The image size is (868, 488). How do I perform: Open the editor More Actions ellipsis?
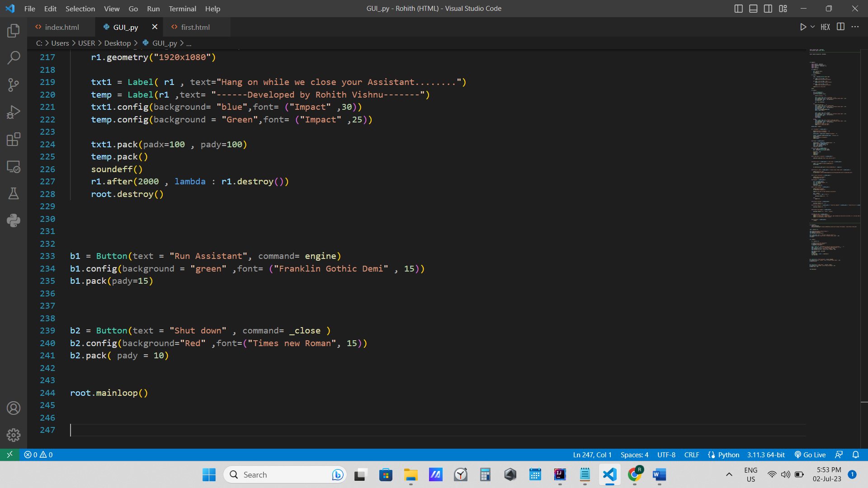click(855, 27)
